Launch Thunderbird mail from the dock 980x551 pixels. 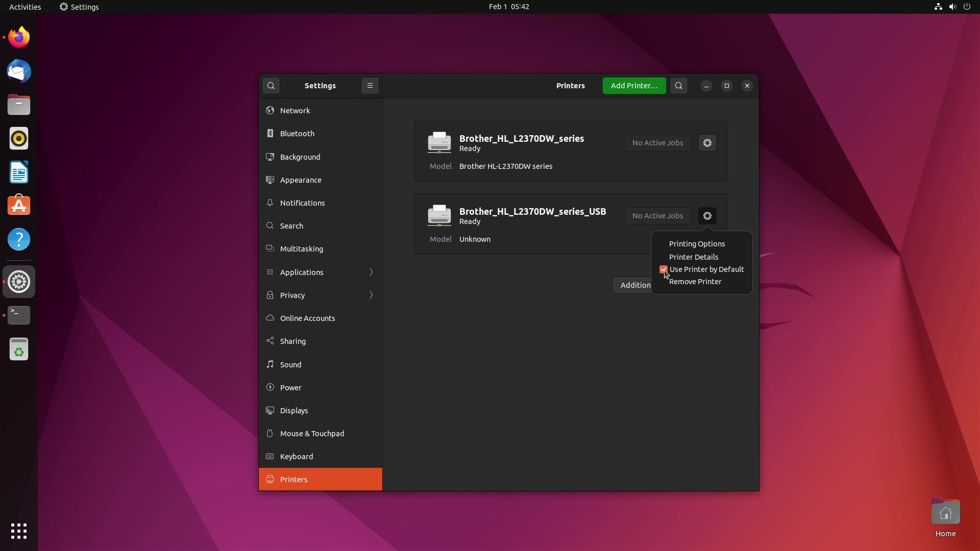(x=19, y=71)
